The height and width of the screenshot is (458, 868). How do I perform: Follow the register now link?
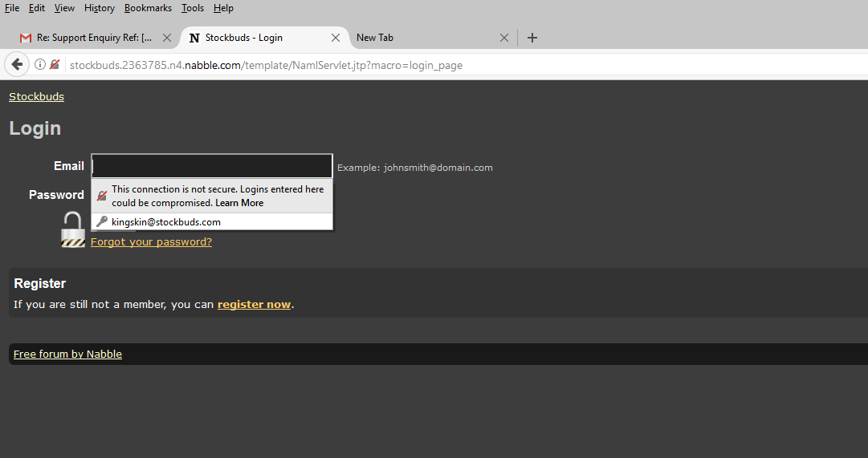[254, 305]
